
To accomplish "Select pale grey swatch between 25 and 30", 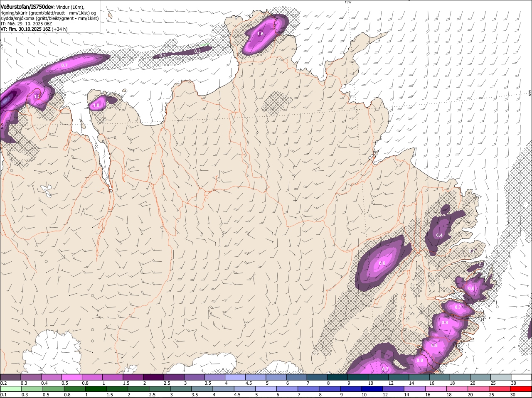I will tap(501, 377).
